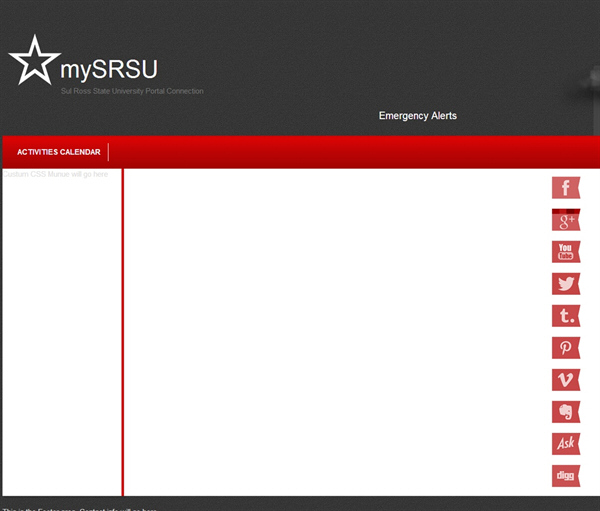Open the Ask icon
This screenshot has width=600, height=511.
(x=566, y=444)
